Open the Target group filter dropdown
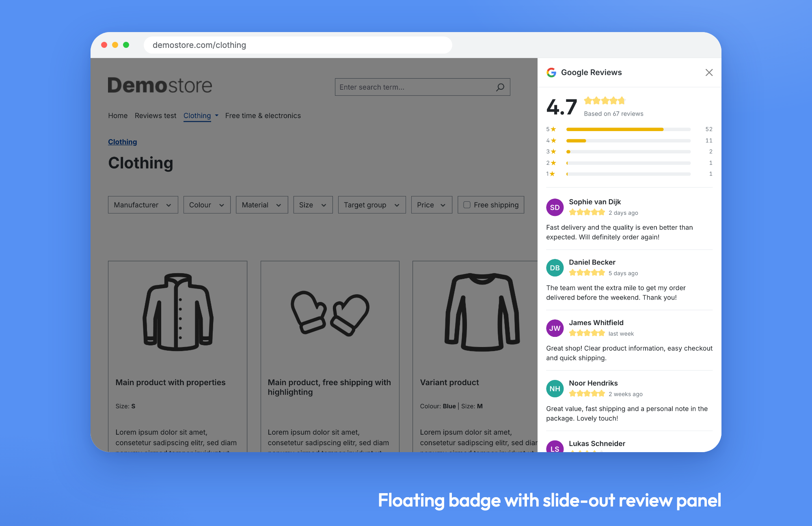The image size is (812, 526). 372,205
